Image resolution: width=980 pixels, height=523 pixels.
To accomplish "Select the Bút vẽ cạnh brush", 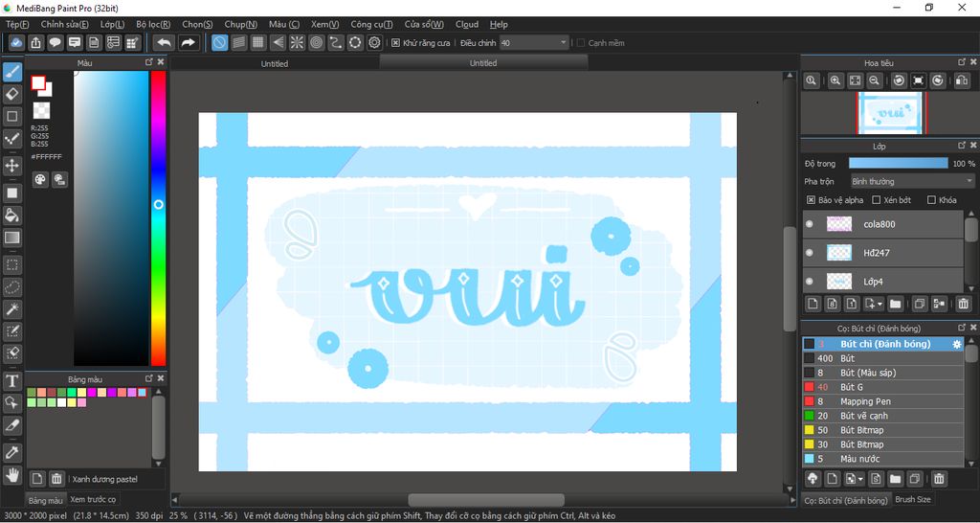I will (883, 416).
